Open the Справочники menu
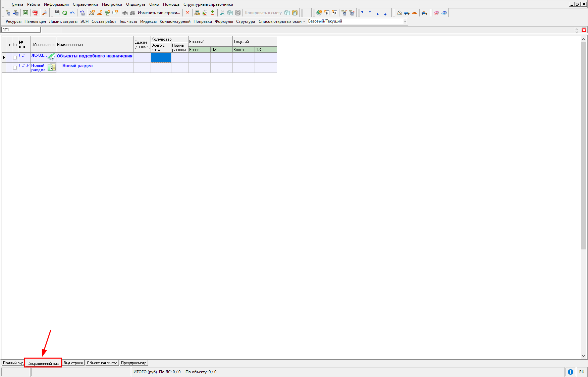Viewport: 588px width, 377px height. point(85,4)
